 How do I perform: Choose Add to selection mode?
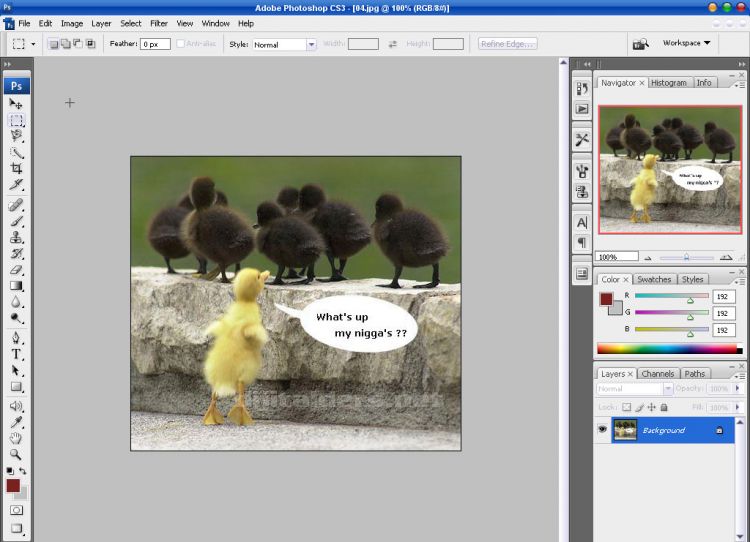pos(66,44)
